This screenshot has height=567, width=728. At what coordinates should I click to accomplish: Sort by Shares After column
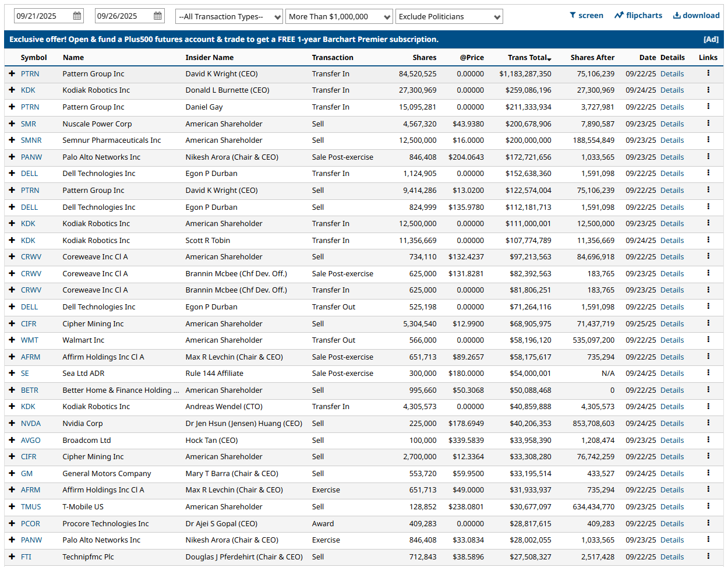(x=592, y=57)
